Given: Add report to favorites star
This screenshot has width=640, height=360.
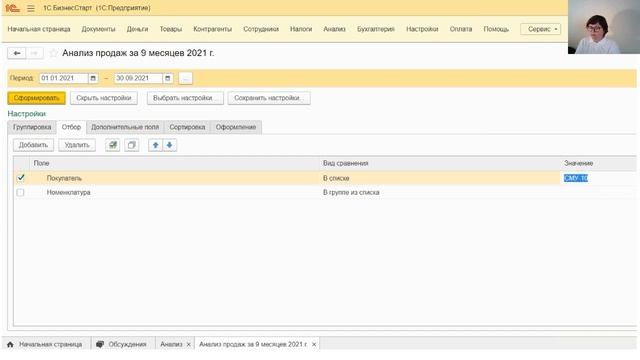Looking at the screenshot, I should coord(53,53).
